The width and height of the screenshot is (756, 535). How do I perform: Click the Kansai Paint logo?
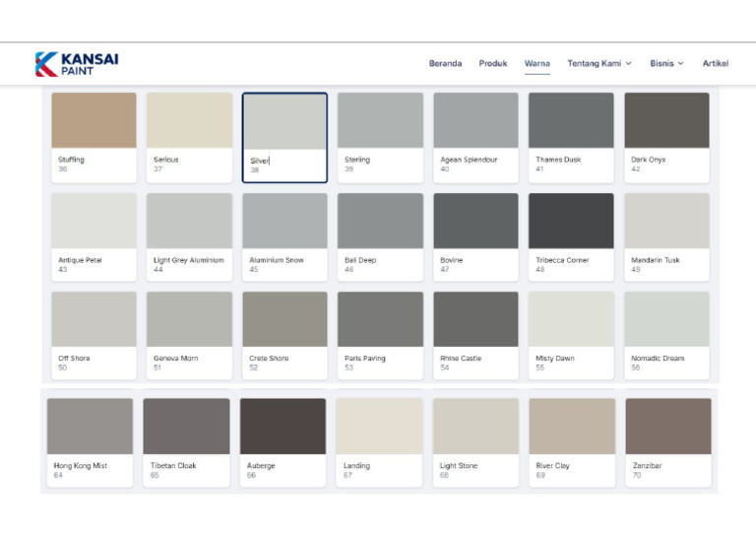[x=77, y=64]
